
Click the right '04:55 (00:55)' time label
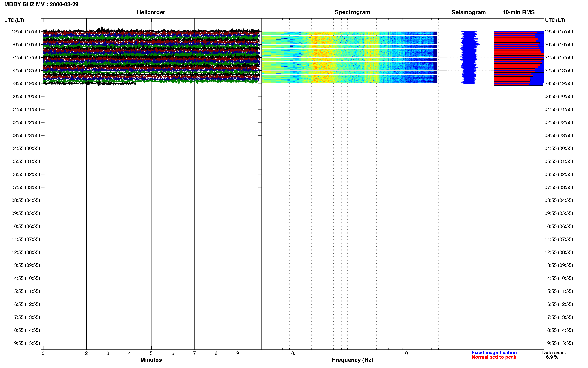(x=559, y=148)
